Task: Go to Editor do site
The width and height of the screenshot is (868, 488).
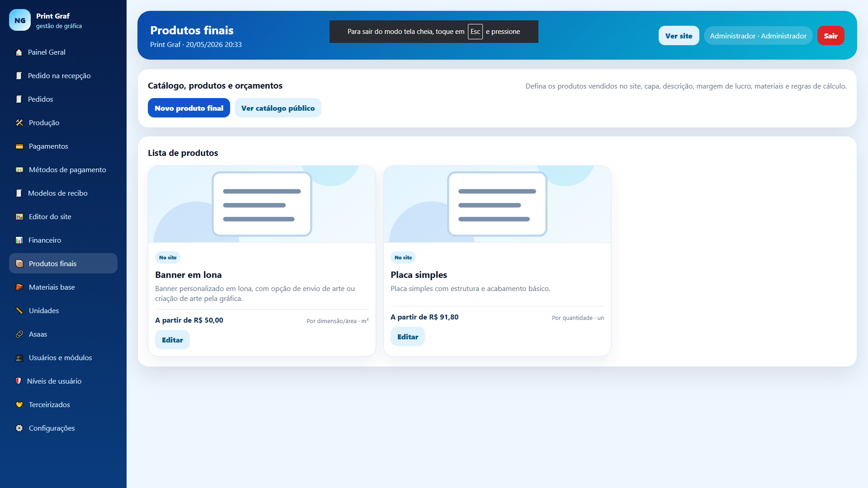Action: click(63, 217)
